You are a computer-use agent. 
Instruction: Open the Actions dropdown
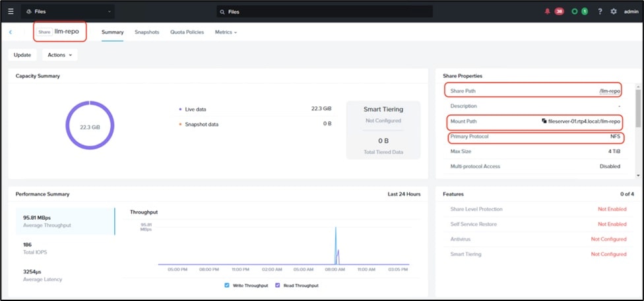[60, 55]
